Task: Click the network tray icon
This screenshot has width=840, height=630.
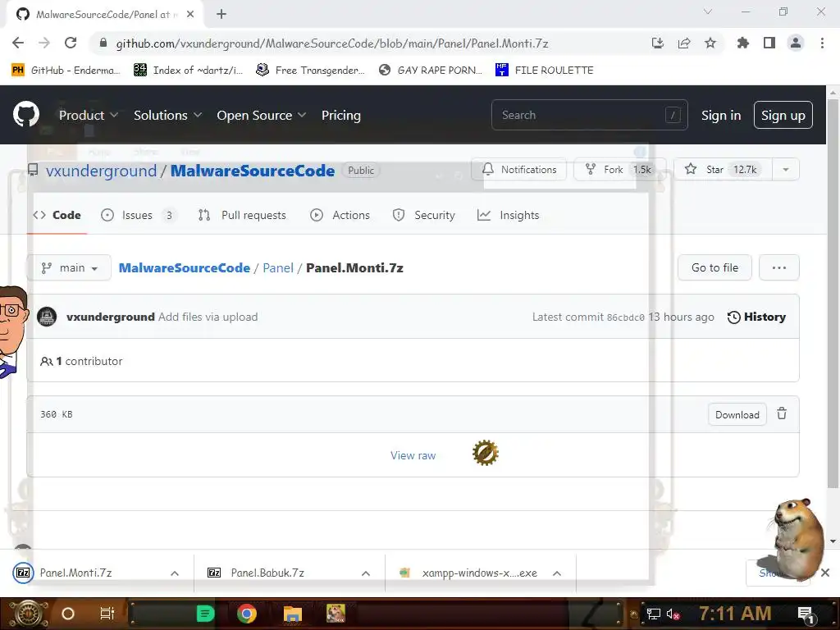Action: tap(653, 614)
